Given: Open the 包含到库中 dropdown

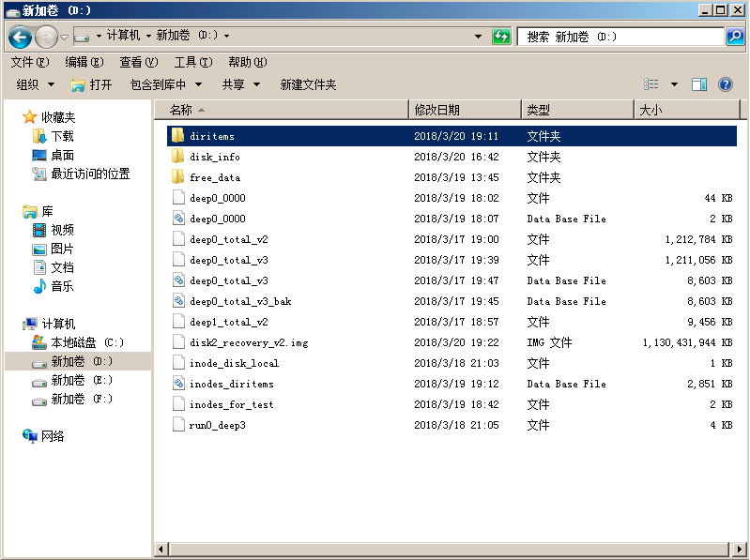Looking at the screenshot, I should (166, 84).
